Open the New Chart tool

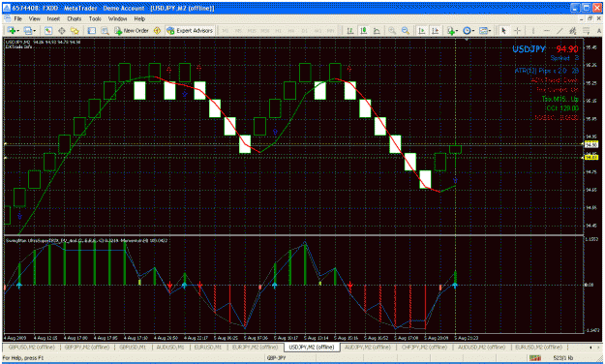[11, 30]
